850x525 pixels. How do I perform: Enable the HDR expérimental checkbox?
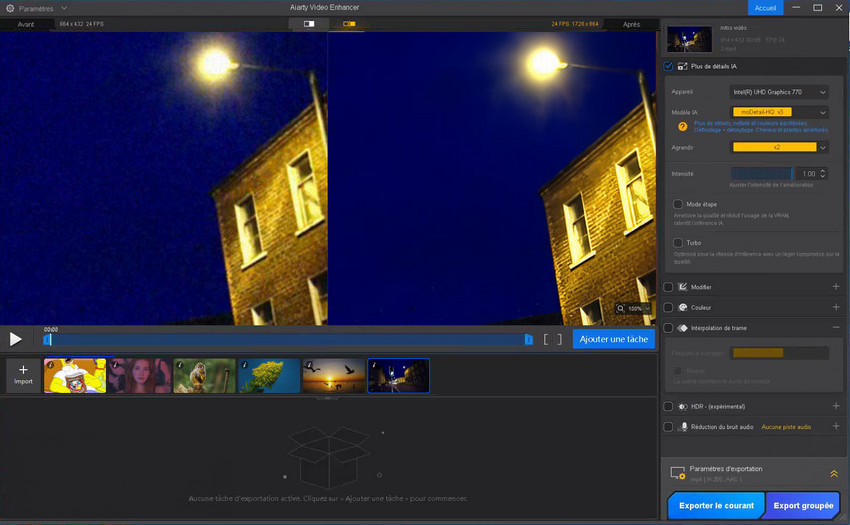668,406
